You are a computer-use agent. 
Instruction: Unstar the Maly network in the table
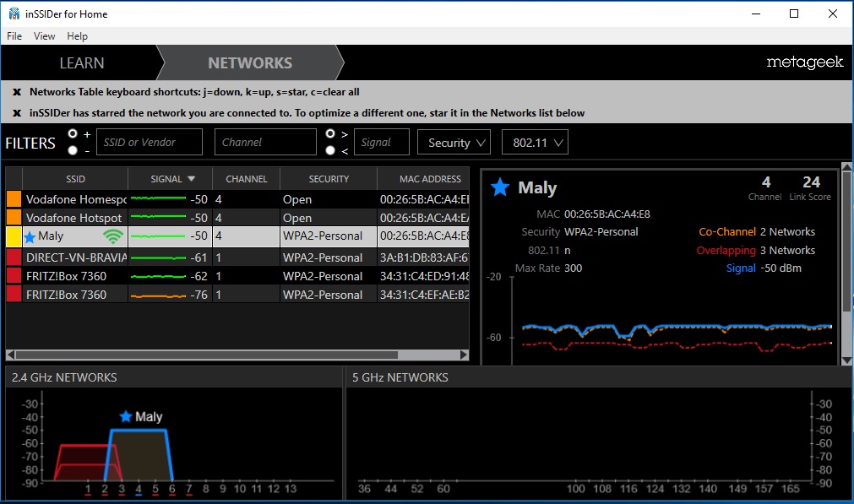coord(30,236)
